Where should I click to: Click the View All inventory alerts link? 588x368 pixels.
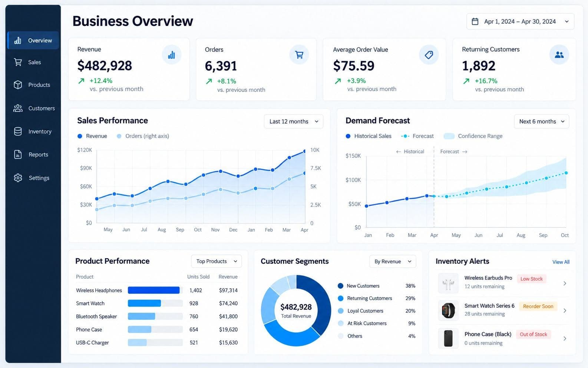tap(561, 262)
